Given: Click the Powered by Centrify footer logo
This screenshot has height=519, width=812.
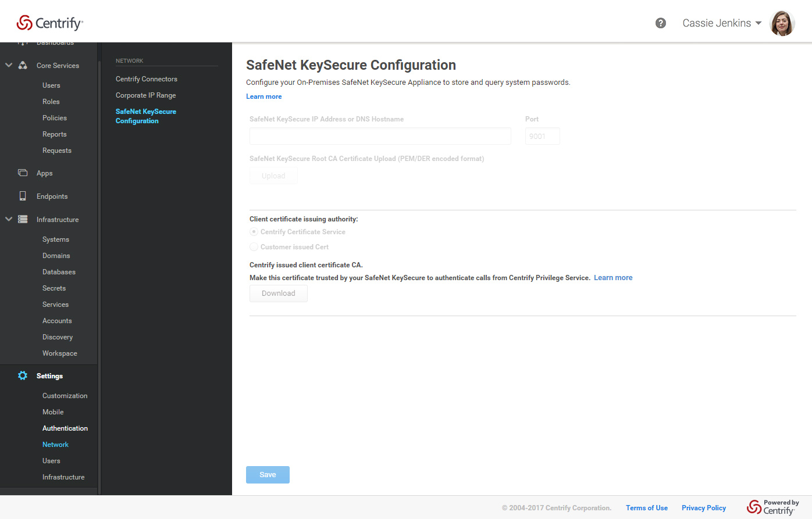Looking at the screenshot, I should point(773,507).
